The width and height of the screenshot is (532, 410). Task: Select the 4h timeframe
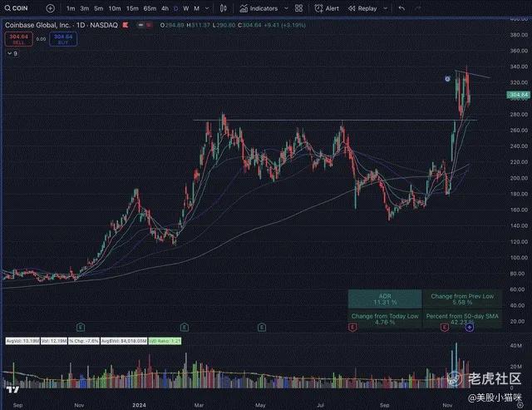click(x=165, y=8)
